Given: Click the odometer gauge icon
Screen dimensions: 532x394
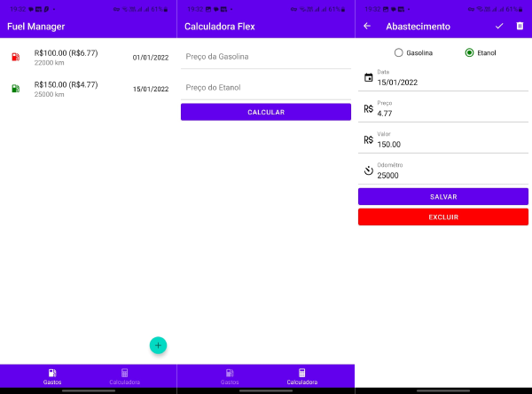Looking at the screenshot, I should (368, 170).
